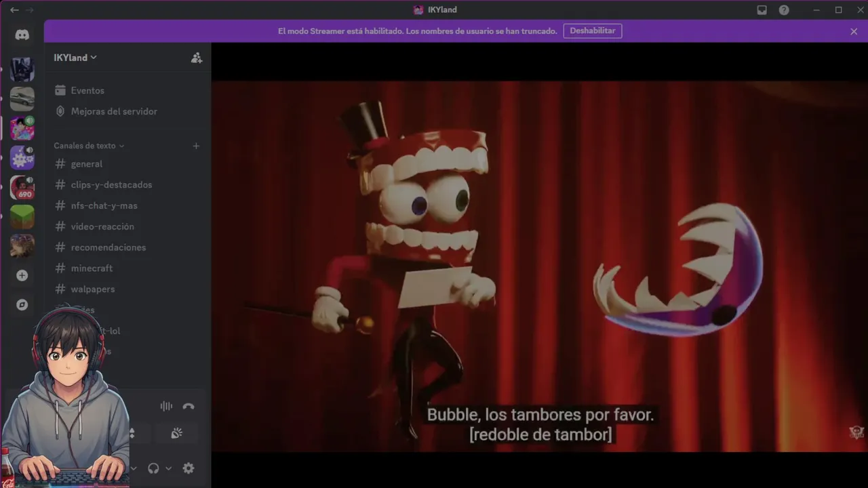Open Mejoras del servidor

127,111
